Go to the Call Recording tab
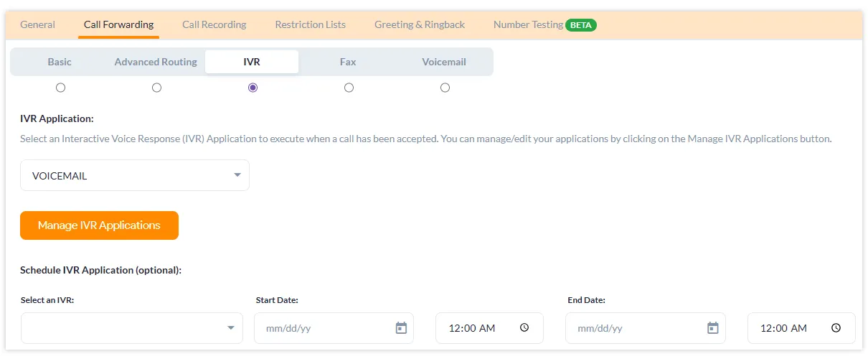The image size is (868, 359). [214, 24]
